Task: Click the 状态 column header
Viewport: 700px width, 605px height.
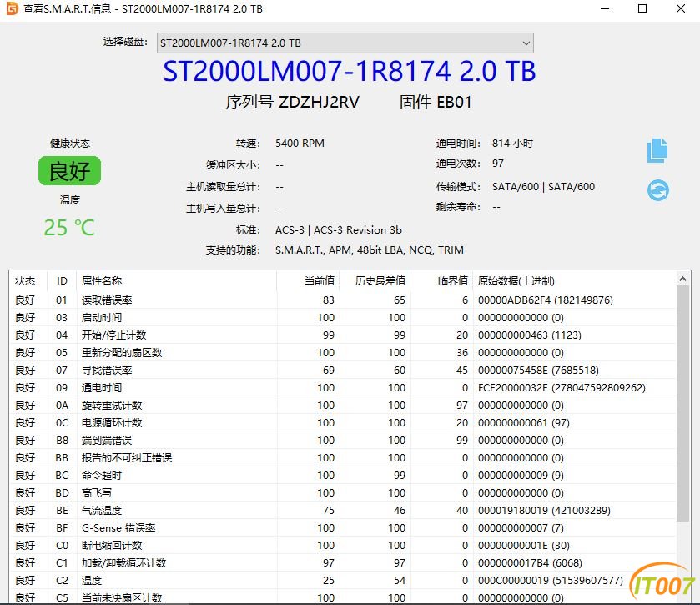Action: [25, 281]
